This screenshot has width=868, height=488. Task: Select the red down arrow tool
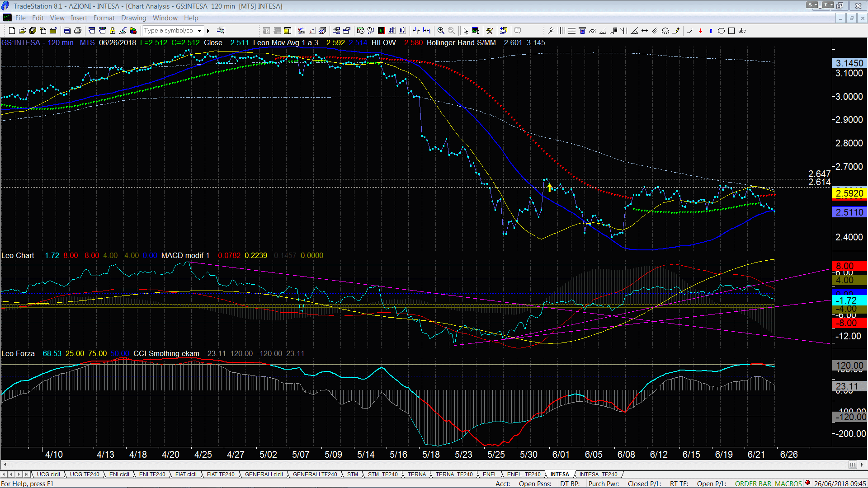tap(700, 31)
